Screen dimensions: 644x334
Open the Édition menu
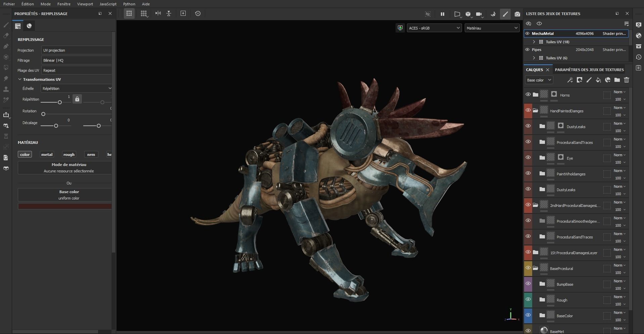(28, 4)
